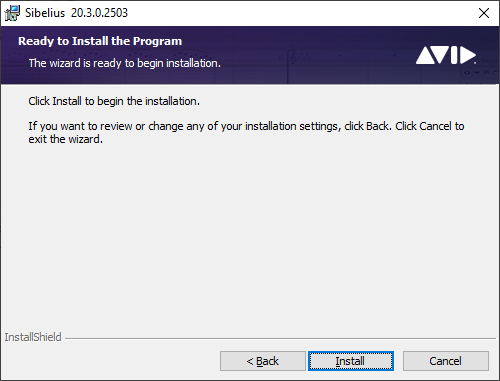Go back with the Back button
Viewport: 500px width, 381px height.
[263, 361]
